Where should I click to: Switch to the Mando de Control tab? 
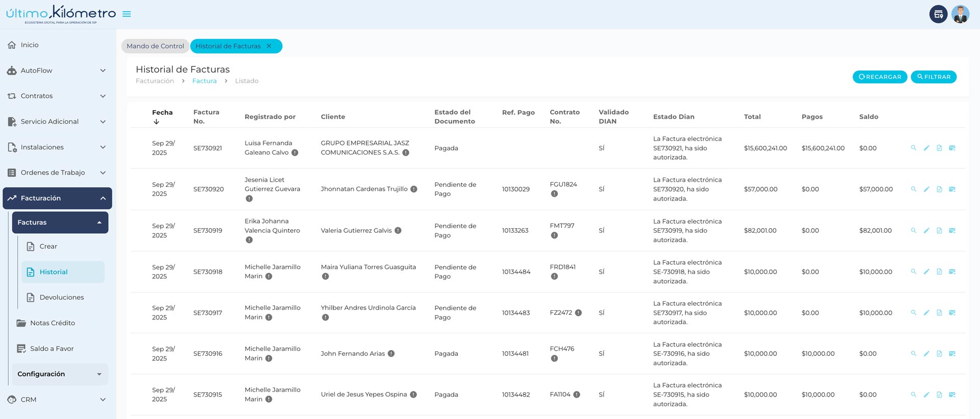[x=155, y=46]
